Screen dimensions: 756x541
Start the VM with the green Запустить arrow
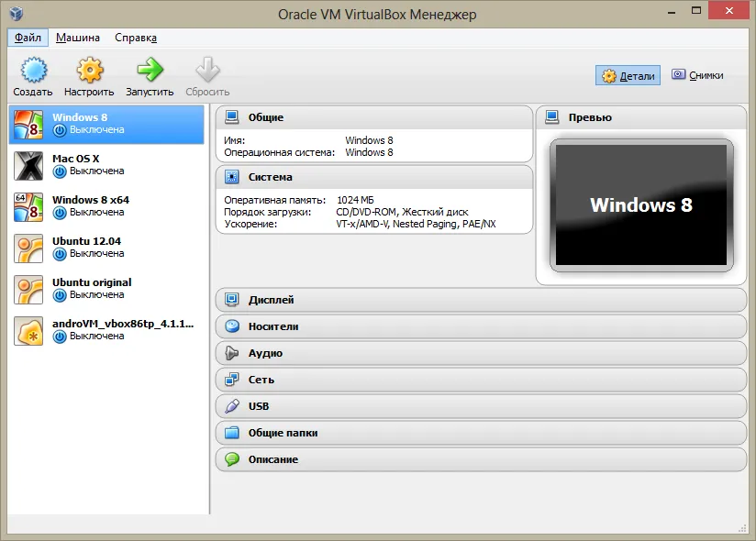pyautogui.click(x=150, y=71)
